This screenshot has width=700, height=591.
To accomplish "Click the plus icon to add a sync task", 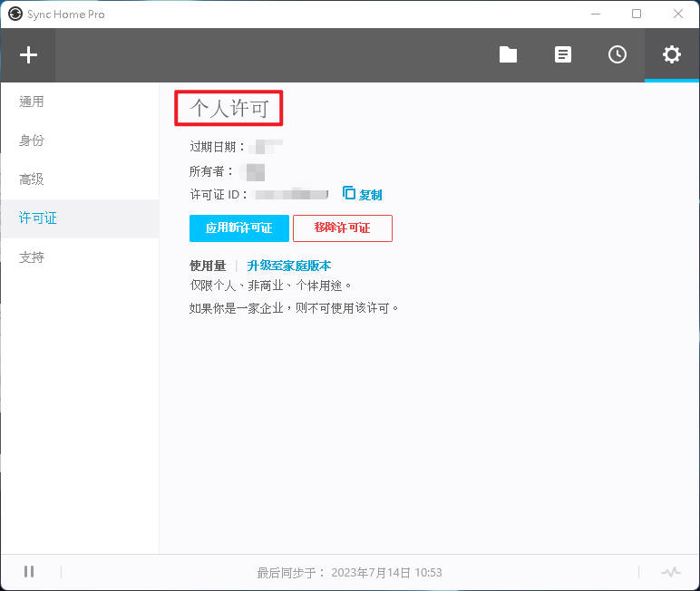I will point(28,55).
